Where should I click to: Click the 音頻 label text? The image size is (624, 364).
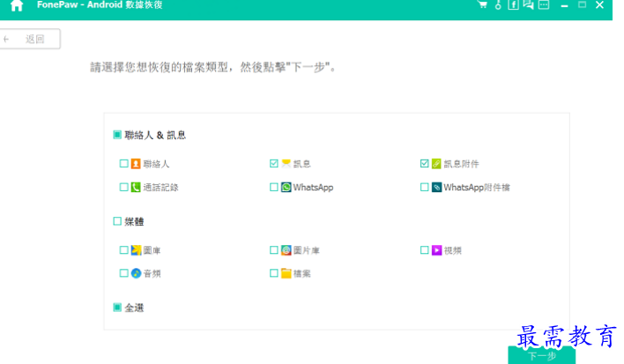point(152,274)
